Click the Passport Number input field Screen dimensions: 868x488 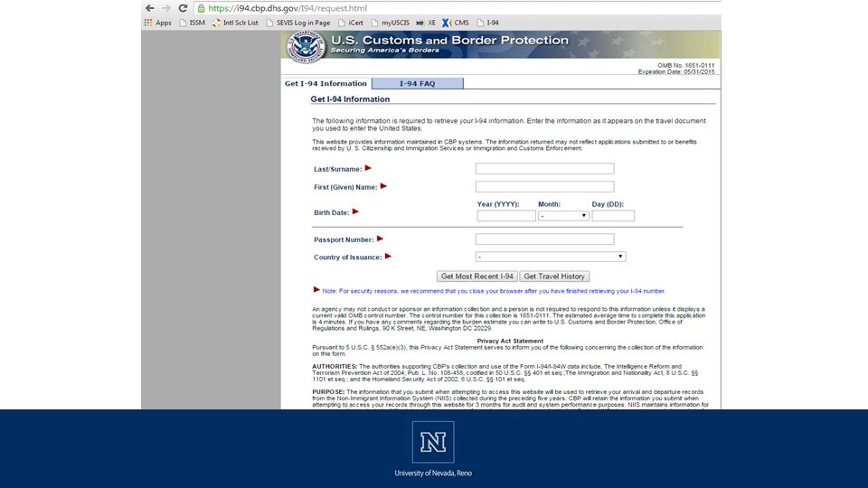[x=544, y=239]
